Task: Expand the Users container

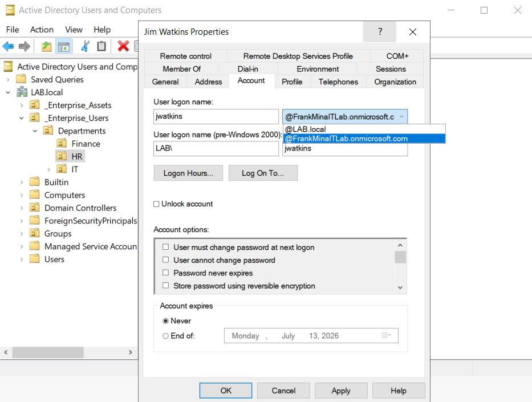Action: click(22, 259)
